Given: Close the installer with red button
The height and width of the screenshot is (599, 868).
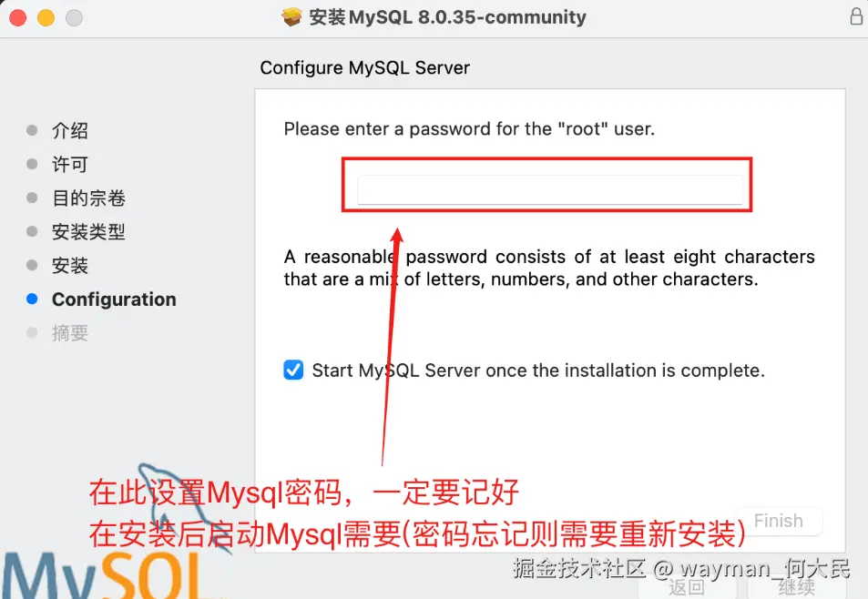Looking at the screenshot, I should click(17, 17).
